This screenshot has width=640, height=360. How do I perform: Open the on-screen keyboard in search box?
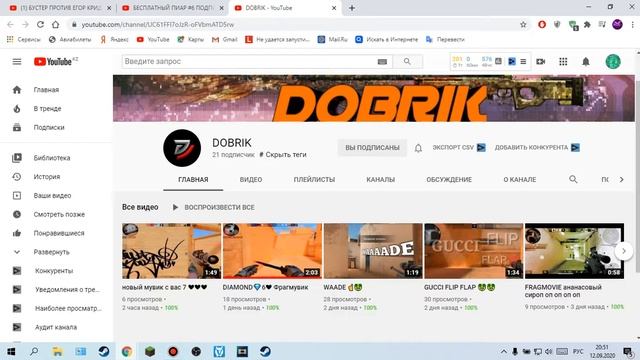(382, 62)
